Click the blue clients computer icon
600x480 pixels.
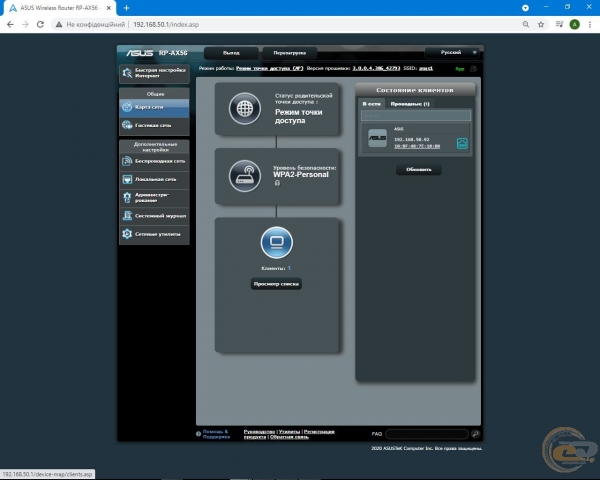(277, 243)
